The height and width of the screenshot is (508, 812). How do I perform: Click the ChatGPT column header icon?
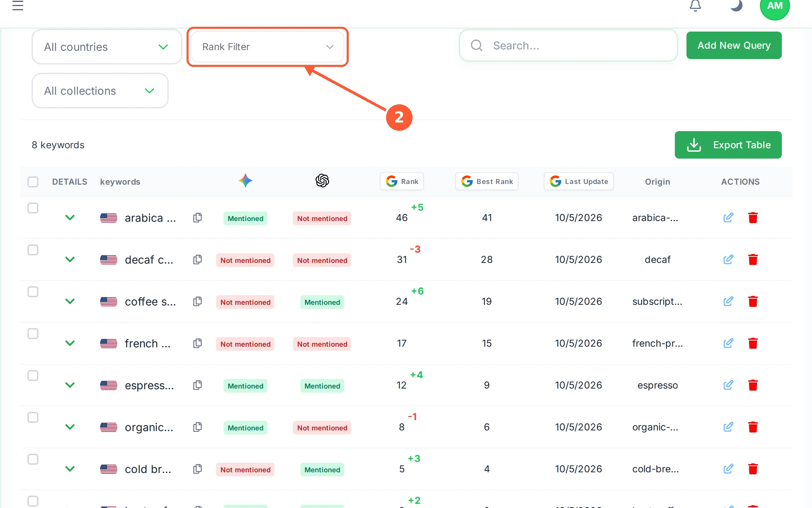coord(322,181)
